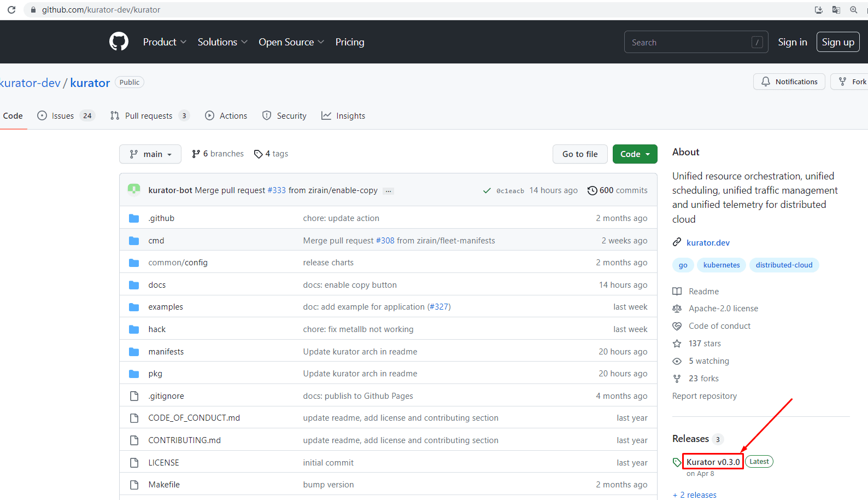Click the Search input field

point(696,42)
